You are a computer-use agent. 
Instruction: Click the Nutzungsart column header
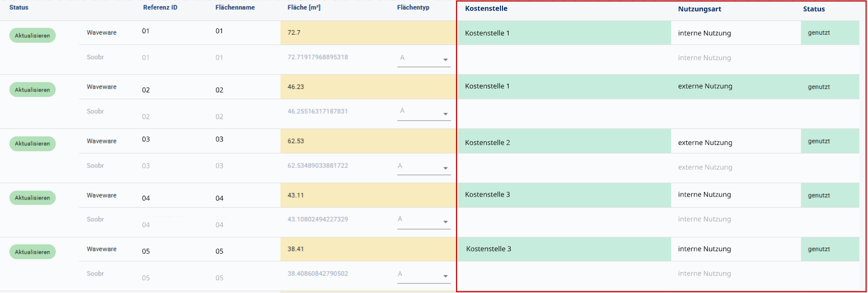(699, 9)
